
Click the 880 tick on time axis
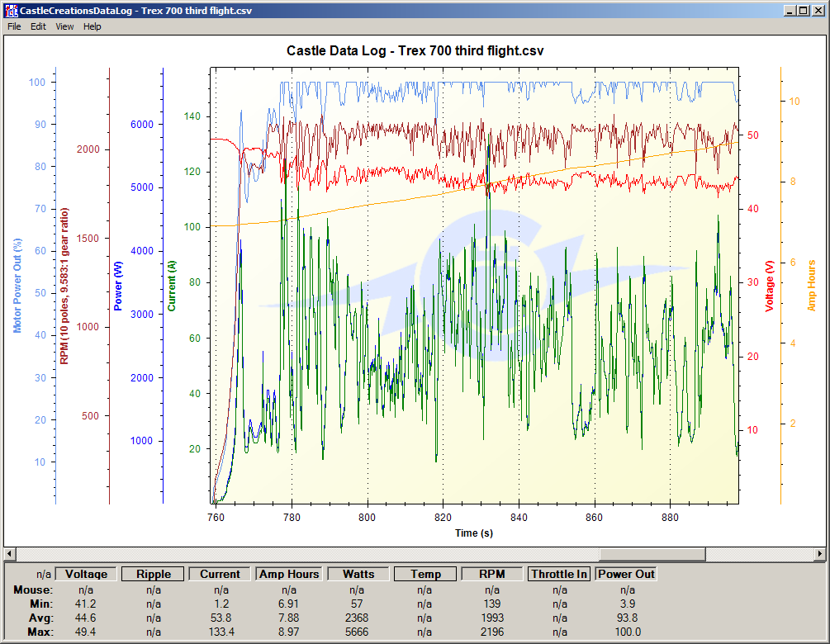click(x=670, y=518)
